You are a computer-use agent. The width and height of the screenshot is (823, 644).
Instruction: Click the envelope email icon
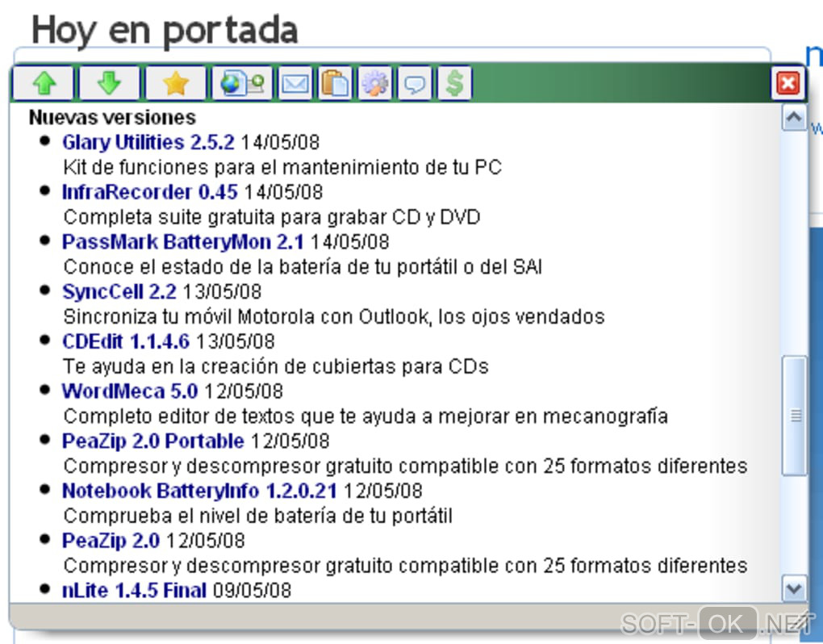[x=295, y=83]
